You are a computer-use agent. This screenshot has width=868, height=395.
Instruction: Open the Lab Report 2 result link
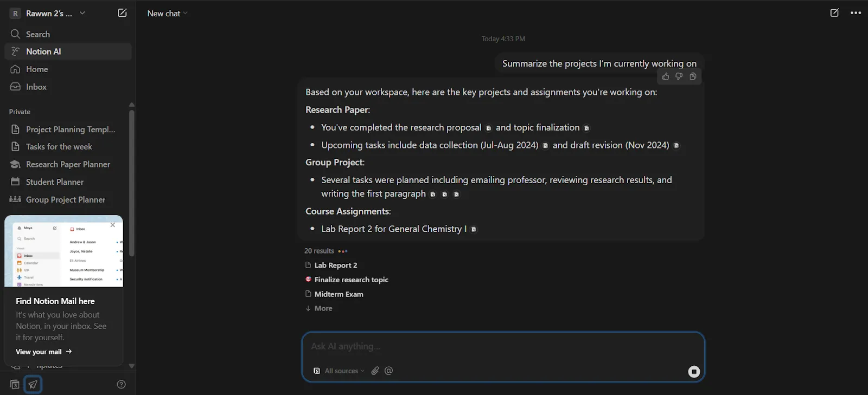click(335, 266)
